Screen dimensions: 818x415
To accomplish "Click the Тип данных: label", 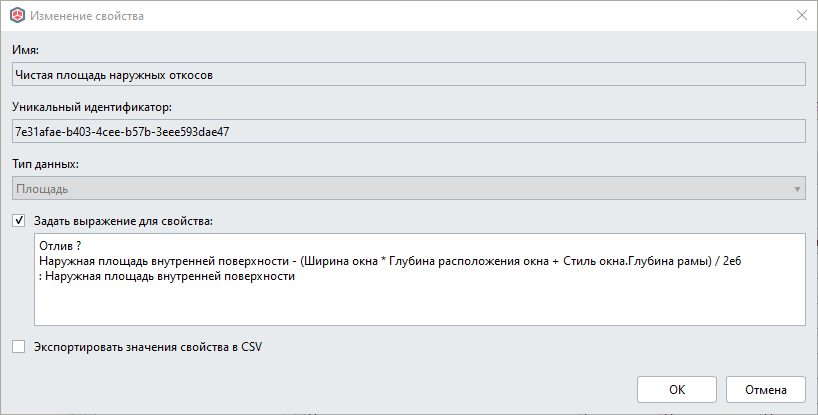I will point(45,164).
